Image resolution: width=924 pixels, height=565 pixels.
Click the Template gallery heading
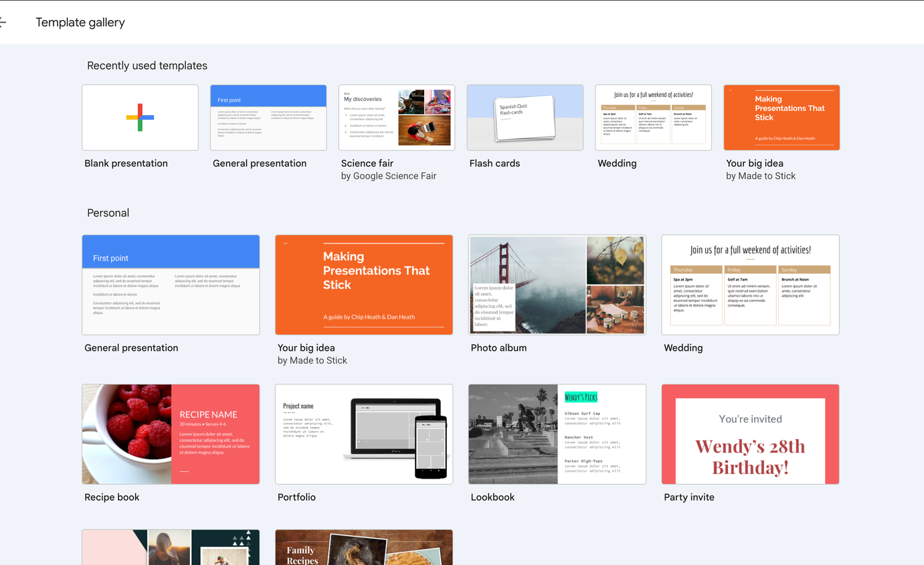coord(80,22)
